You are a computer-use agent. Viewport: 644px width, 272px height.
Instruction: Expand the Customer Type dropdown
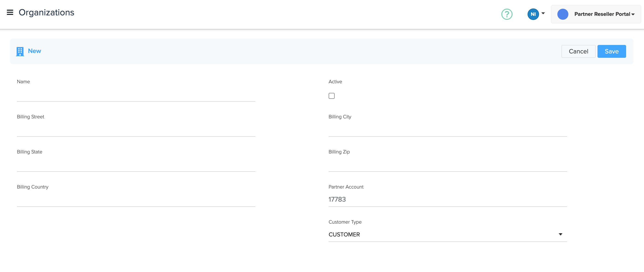[x=447, y=234]
